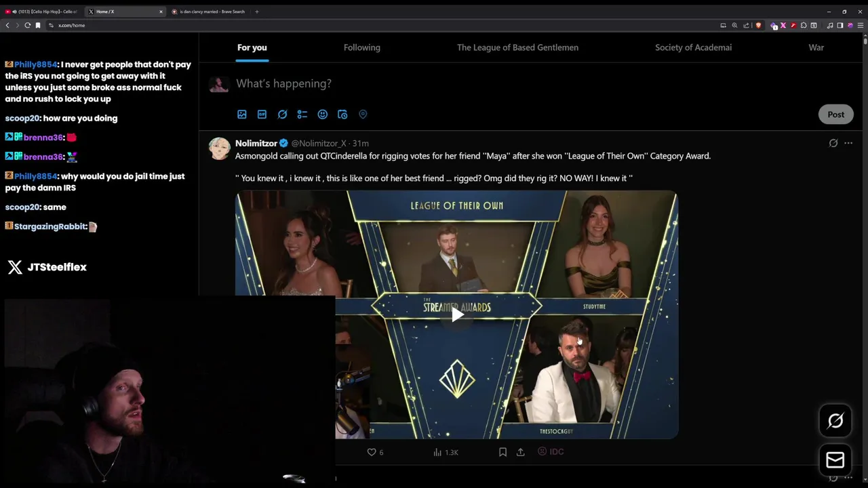Image resolution: width=868 pixels, height=488 pixels.
Task: Bookmark this page in the browser
Action: (38, 25)
